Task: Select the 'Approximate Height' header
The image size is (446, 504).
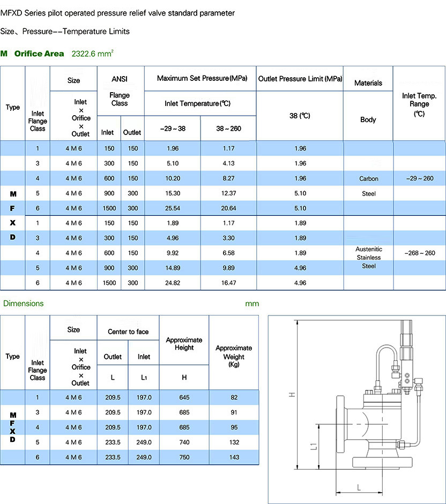Action: coord(184,344)
